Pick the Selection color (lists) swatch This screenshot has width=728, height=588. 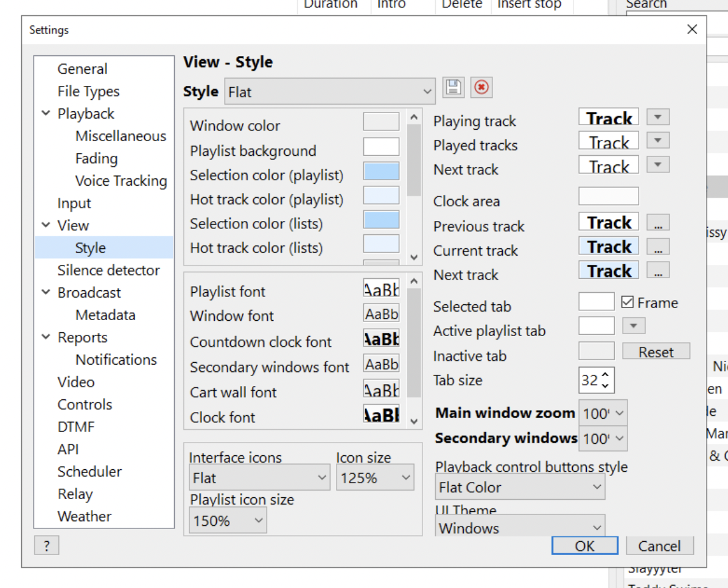click(x=381, y=220)
